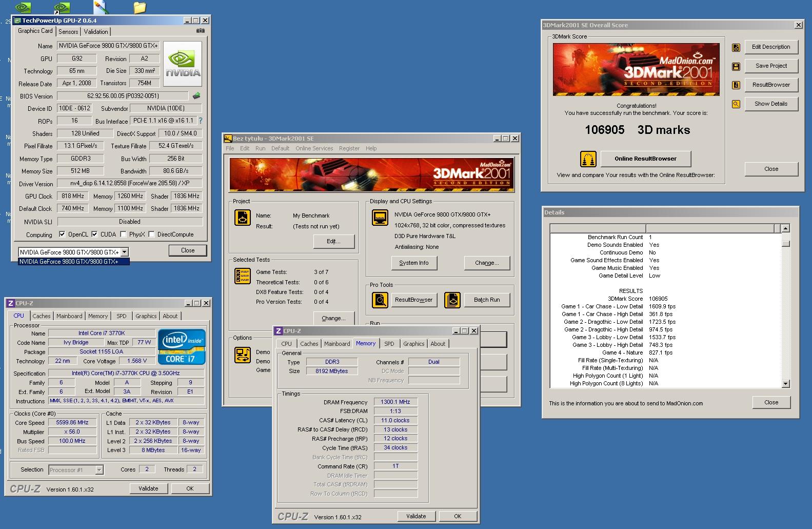Open the Mainboard tab in left CPU-Z window

tap(69, 316)
